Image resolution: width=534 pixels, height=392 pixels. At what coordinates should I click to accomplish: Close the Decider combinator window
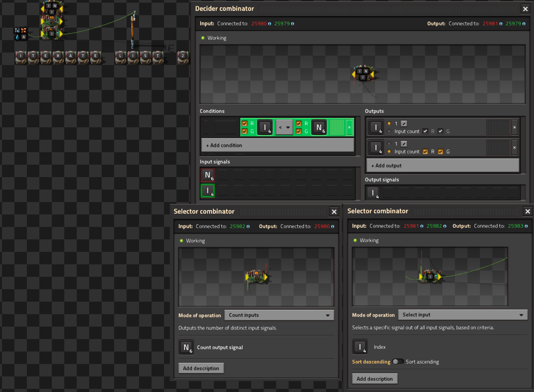525,9
